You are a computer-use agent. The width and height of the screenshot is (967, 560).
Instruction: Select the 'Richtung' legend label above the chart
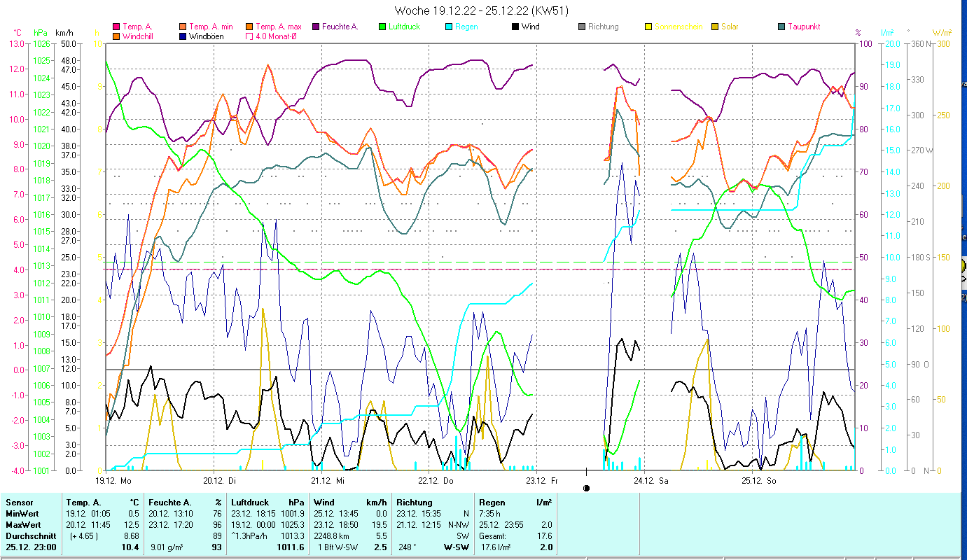(x=604, y=27)
